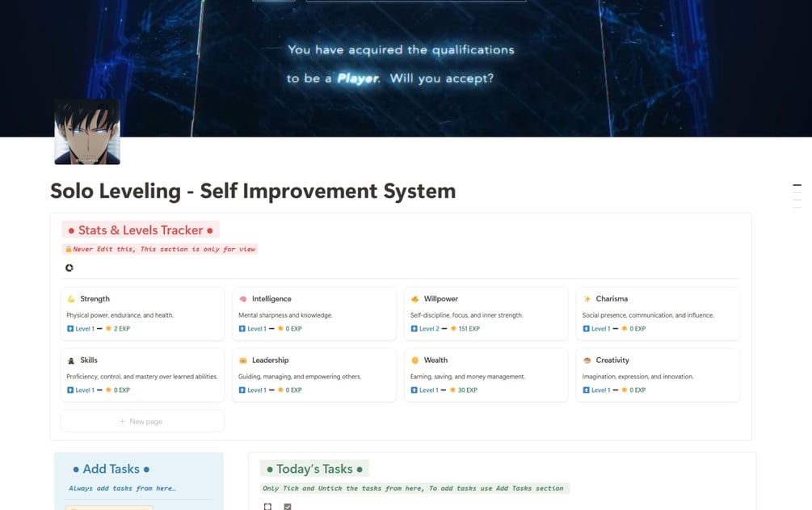Click 'Guiding, managing, and empowering others.' description
The width and height of the screenshot is (812, 510).
click(x=300, y=377)
